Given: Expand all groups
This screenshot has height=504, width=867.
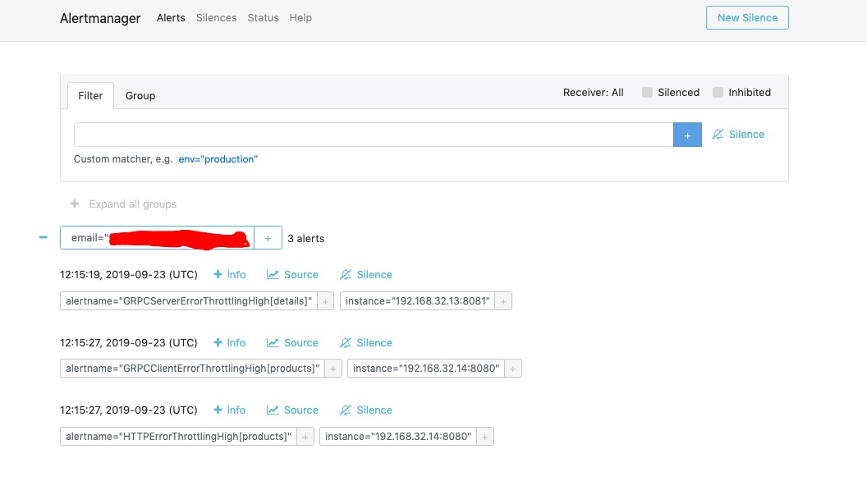Looking at the screenshot, I should [123, 204].
